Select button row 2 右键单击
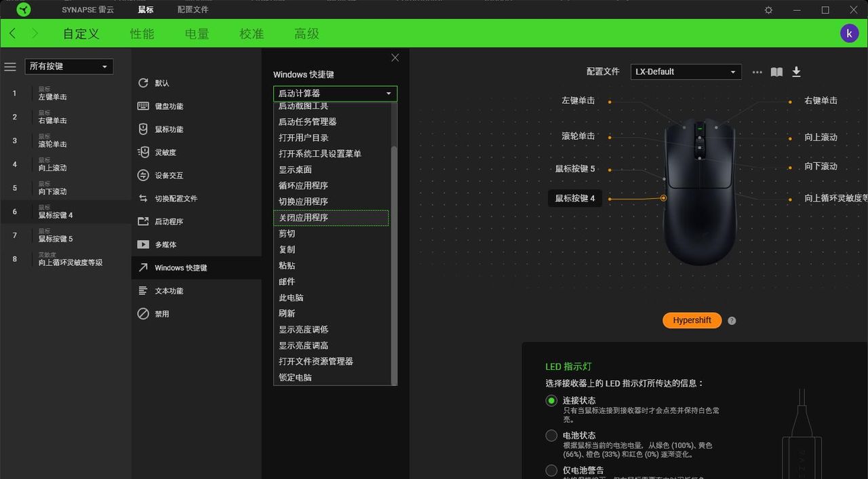This screenshot has height=479, width=868. pos(66,117)
